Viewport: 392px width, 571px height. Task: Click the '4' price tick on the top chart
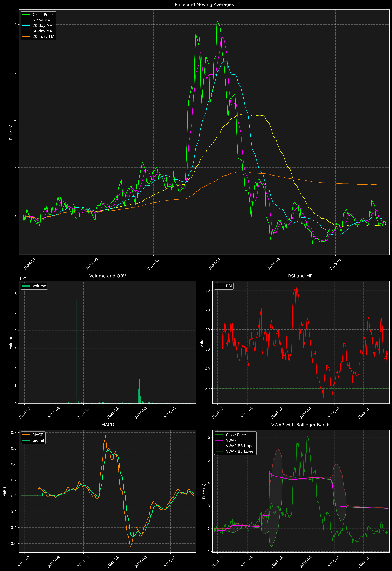(15, 120)
